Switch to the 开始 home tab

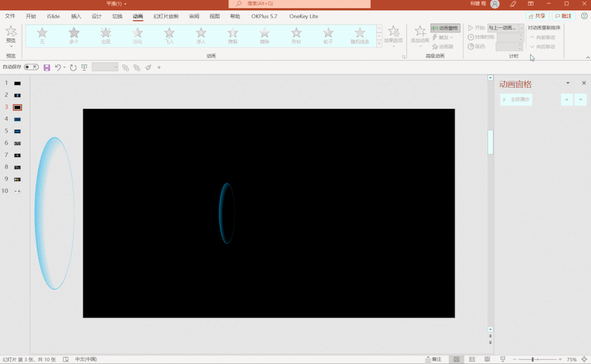click(x=31, y=16)
